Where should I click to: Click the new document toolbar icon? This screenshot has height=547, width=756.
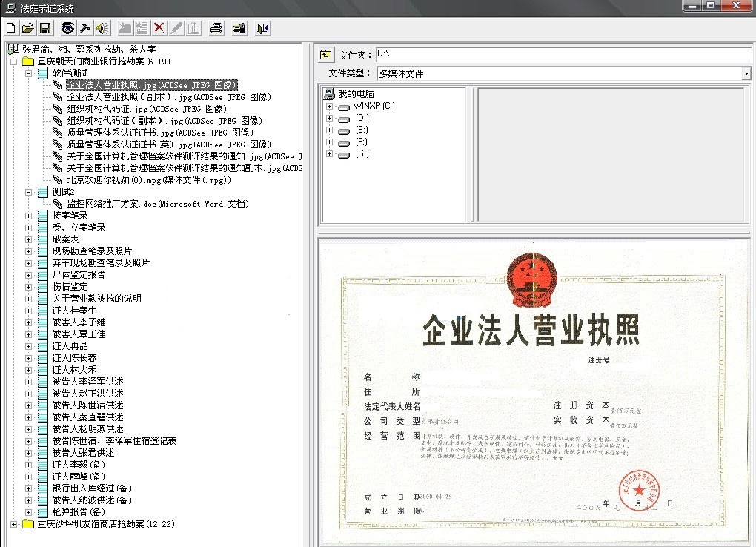pos(10,28)
